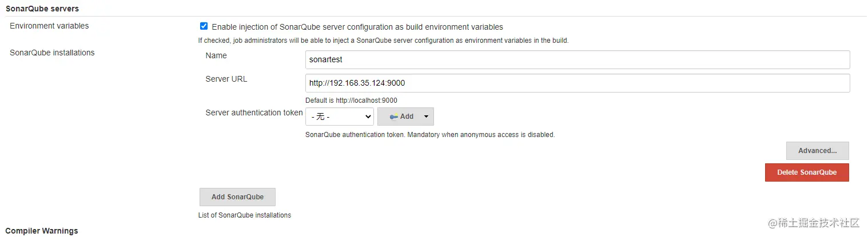Click the Add credentials button
The image size is (868, 237).
point(405,117)
